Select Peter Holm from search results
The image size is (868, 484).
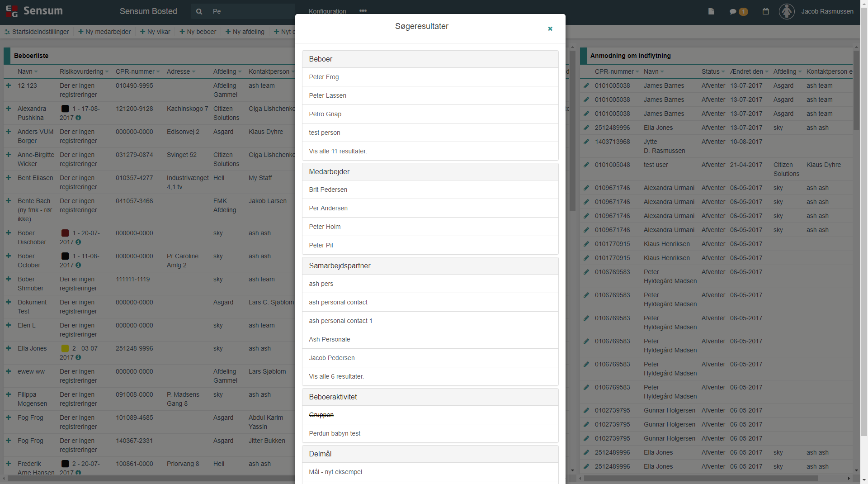click(325, 227)
